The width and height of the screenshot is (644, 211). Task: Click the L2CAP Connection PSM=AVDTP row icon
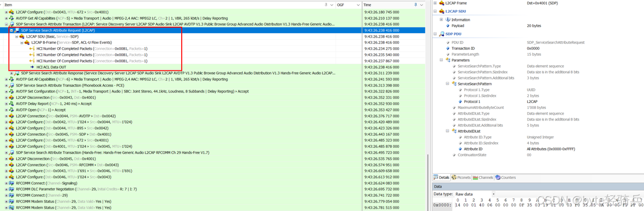12,116
